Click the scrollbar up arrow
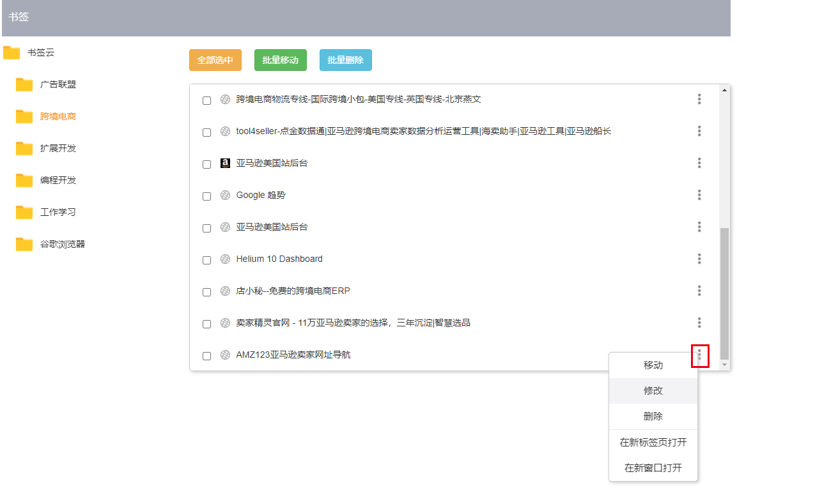The image size is (815, 504). click(724, 89)
